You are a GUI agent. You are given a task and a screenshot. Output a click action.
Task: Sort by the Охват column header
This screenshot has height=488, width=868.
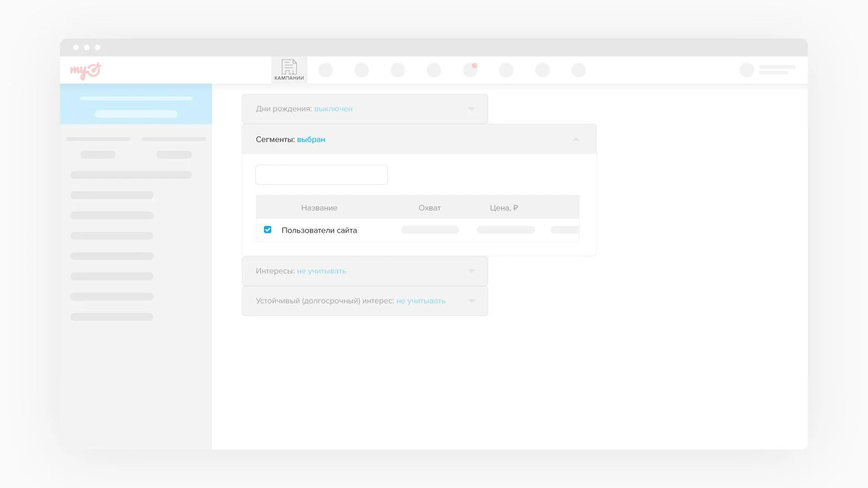[x=429, y=208]
